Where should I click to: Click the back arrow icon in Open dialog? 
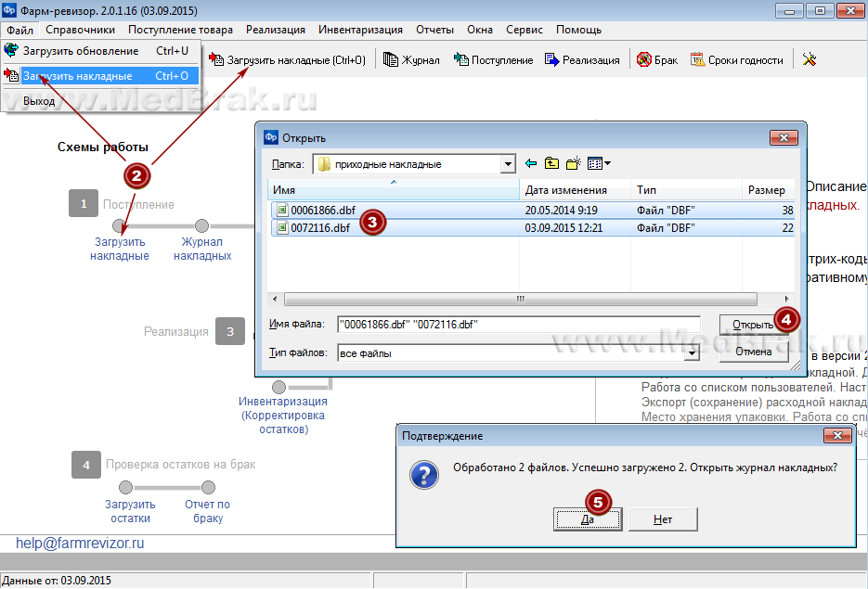tap(531, 163)
